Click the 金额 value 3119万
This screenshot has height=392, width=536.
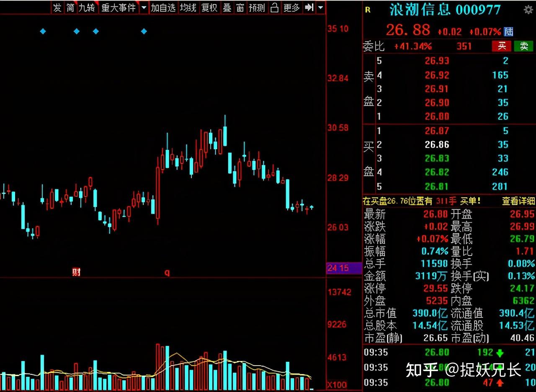[x=431, y=276]
